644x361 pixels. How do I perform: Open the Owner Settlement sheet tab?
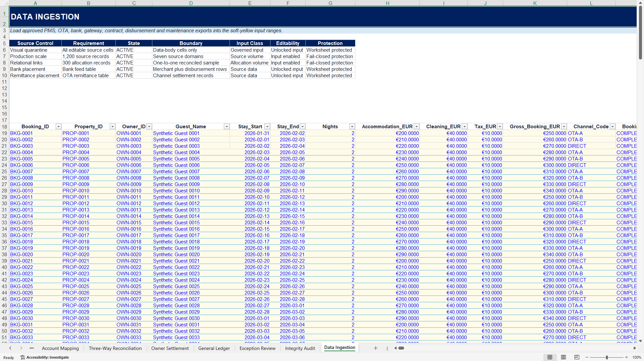(170, 348)
